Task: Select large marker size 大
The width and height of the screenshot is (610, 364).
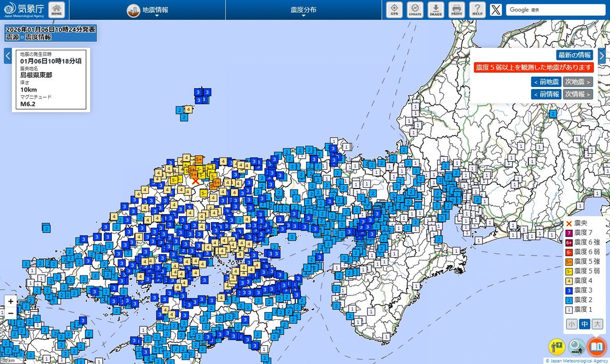Action: [x=597, y=324]
